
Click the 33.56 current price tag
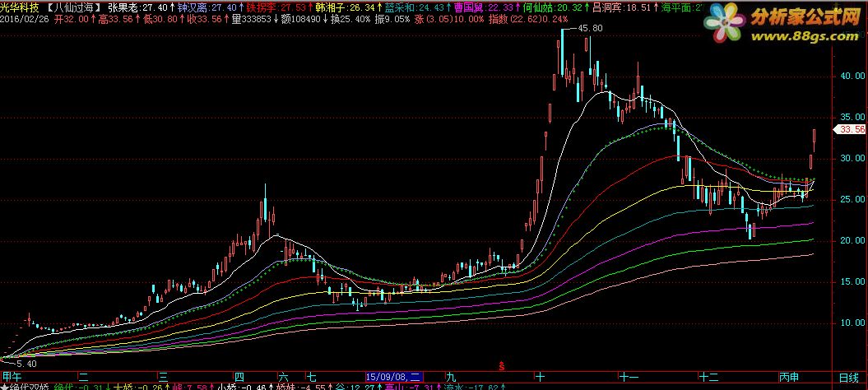point(850,130)
